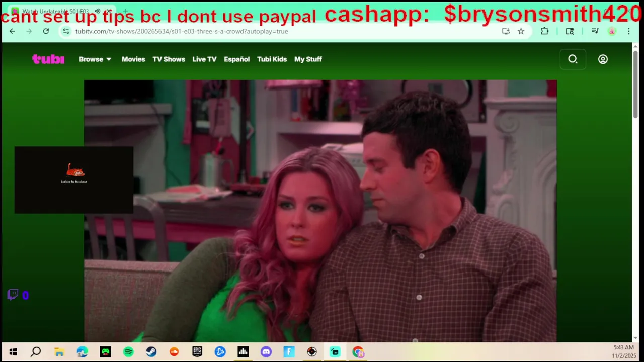Click the scrollbar down arrow
644x362 pixels.
635,338
